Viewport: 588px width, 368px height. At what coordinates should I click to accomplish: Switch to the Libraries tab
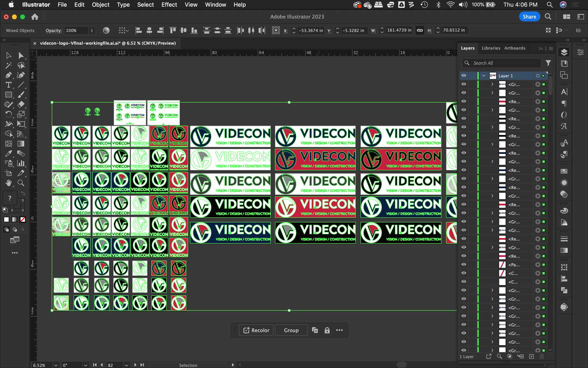click(491, 48)
